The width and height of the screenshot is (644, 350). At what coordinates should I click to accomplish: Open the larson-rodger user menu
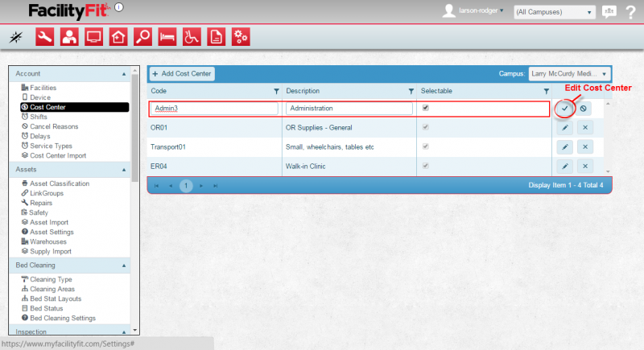pyautogui.click(x=481, y=10)
